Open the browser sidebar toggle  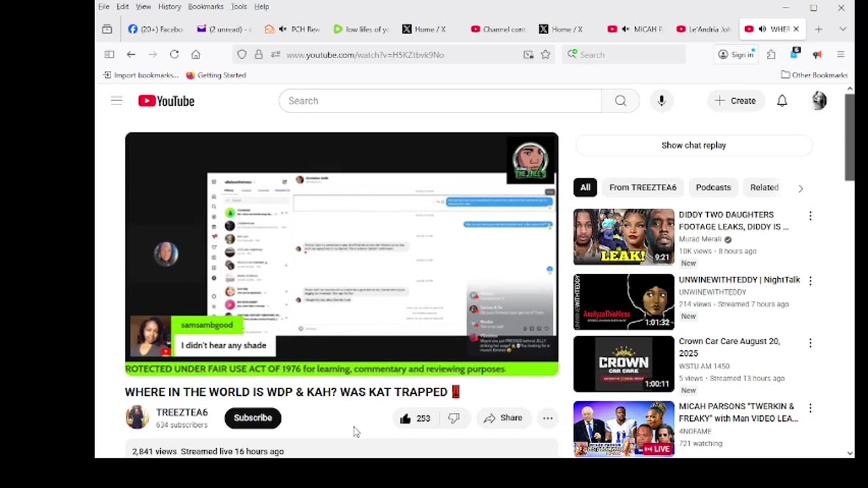coord(109,54)
